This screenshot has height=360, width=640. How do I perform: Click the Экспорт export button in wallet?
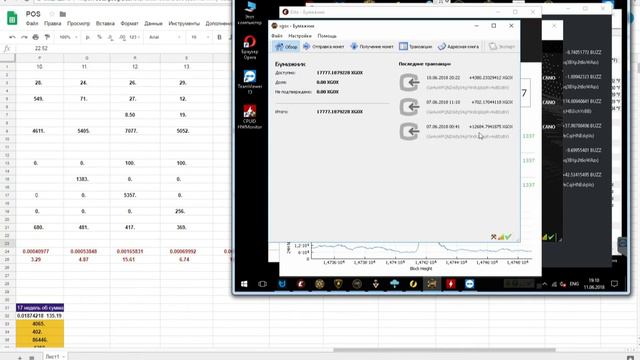(502, 47)
